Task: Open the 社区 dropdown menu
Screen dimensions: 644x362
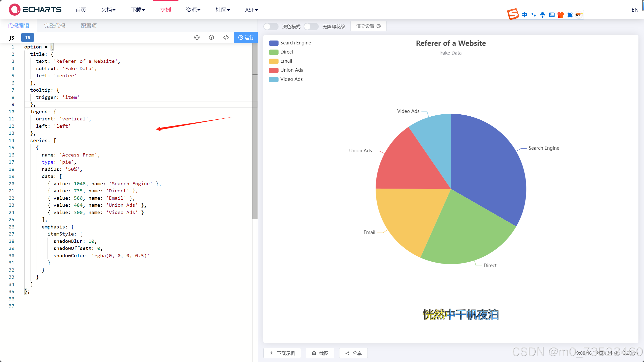Action: (222, 10)
